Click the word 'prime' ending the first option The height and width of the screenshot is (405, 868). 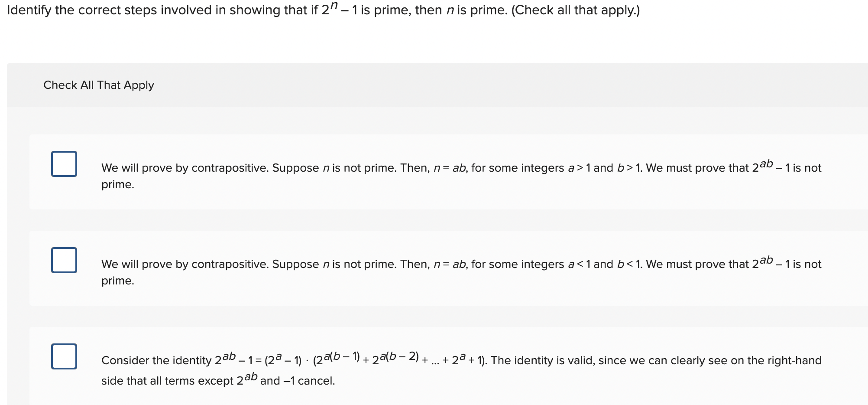pyautogui.click(x=117, y=185)
